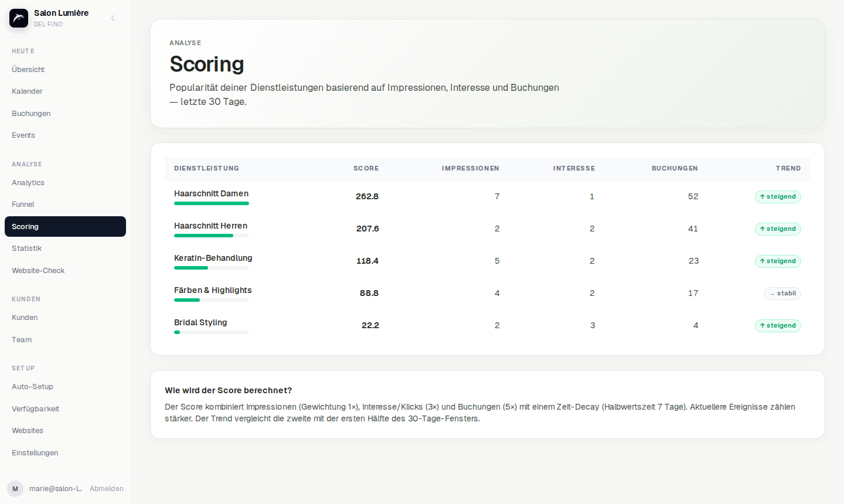
Task: Click bookings value 52
Action: [x=693, y=196]
